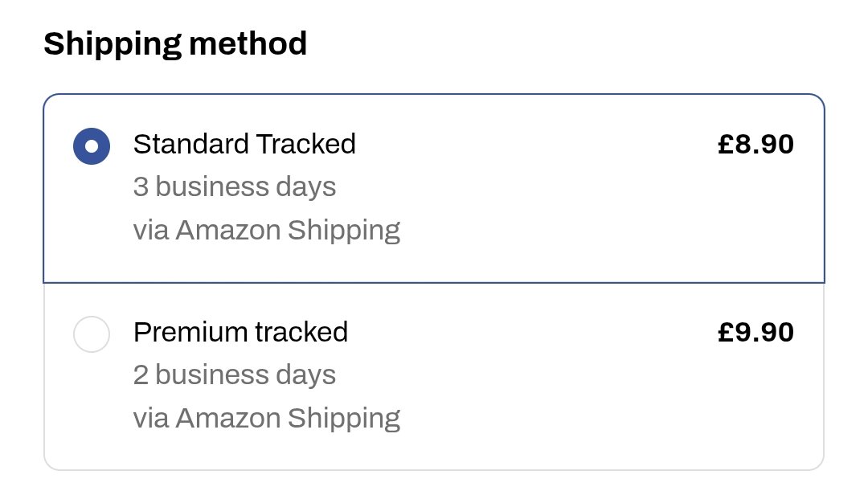Select the Standard Tracked radio button
The height and width of the screenshot is (487, 868).
point(92,146)
